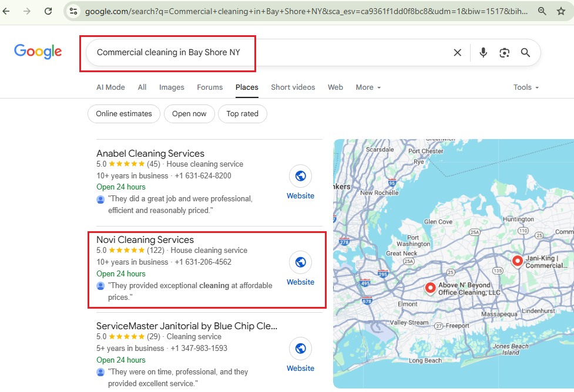Switch to the Images tab
The width and height of the screenshot is (574, 392).
172,87
